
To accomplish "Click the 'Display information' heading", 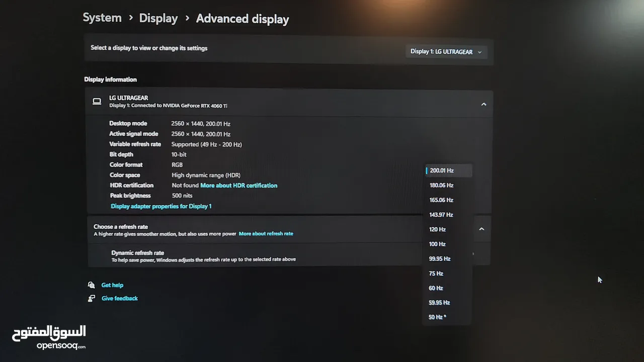I will click(110, 79).
